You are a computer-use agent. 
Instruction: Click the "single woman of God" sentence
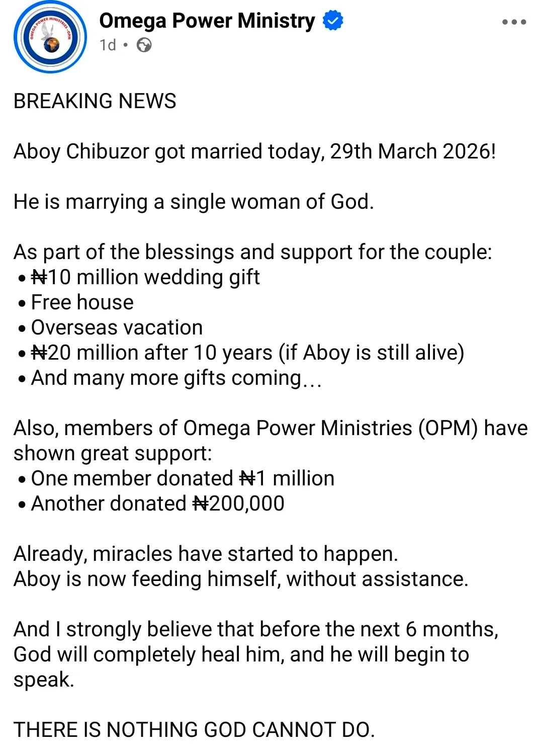coord(194,202)
